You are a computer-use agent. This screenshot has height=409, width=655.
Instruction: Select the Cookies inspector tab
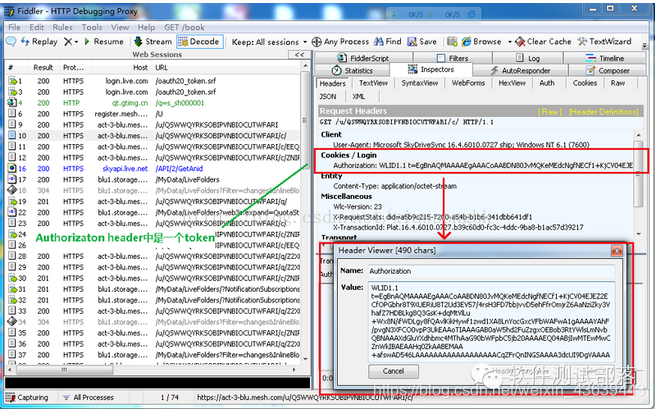(x=585, y=83)
